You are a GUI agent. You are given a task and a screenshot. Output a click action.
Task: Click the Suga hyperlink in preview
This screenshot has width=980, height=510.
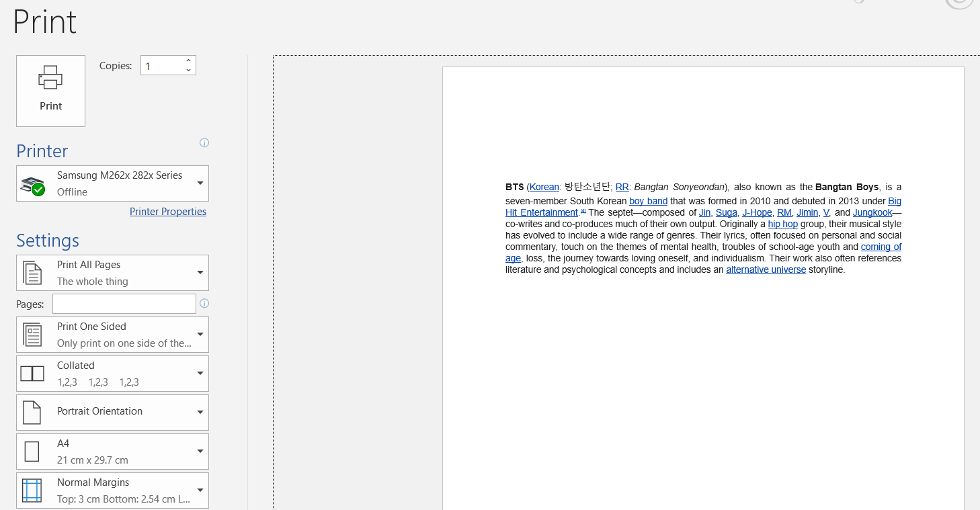727,212
